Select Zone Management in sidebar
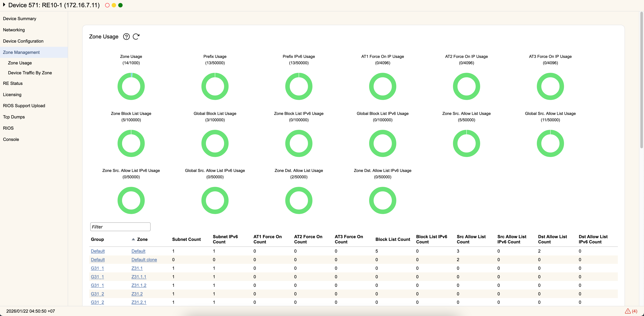The width and height of the screenshot is (644, 316). pyautogui.click(x=34, y=52)
